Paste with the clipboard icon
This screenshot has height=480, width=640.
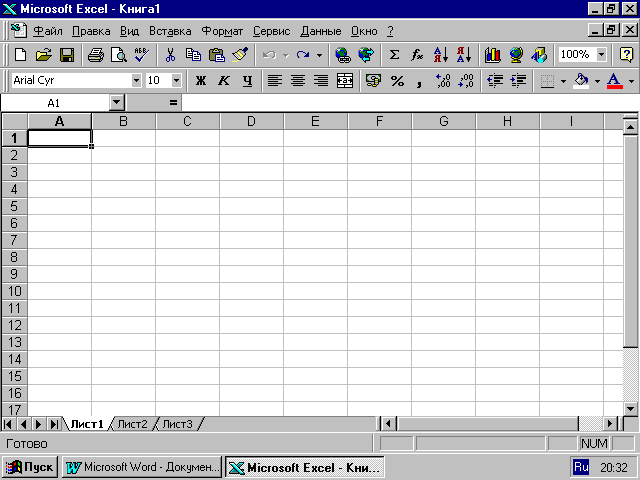(x=217, y=55)
